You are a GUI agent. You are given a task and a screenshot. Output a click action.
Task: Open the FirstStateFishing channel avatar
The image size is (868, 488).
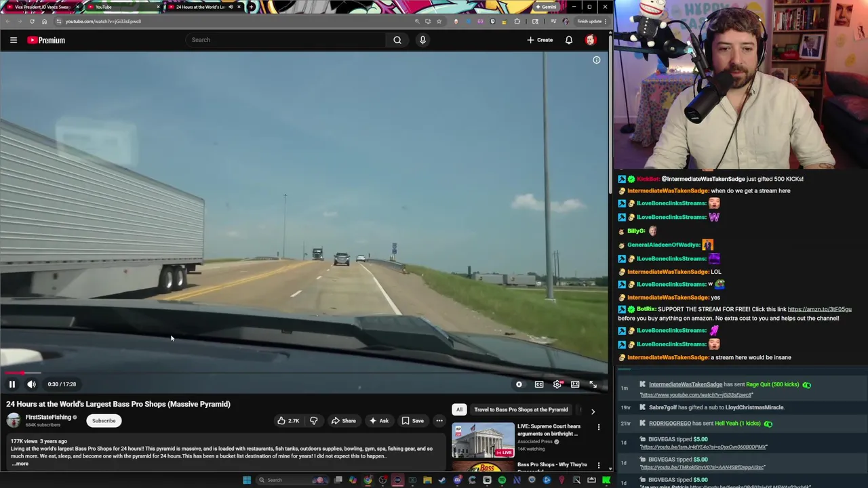[14, 421]
